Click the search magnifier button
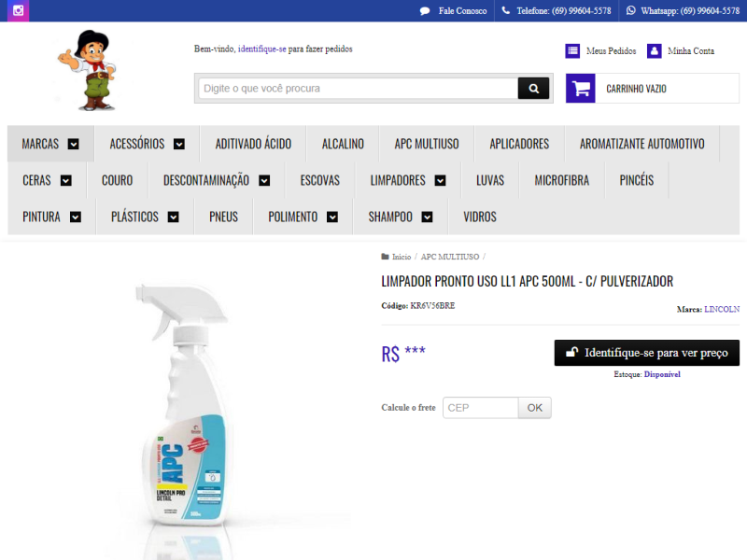 533,88
